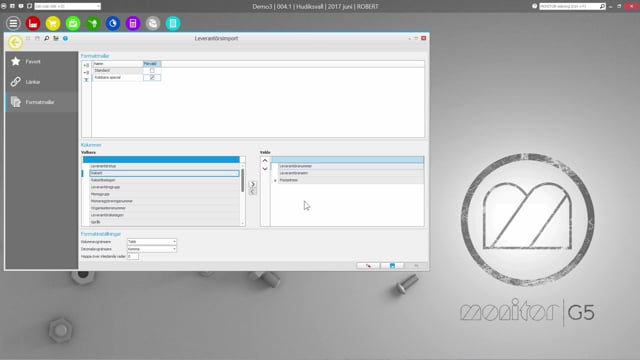Click the filter icon beside Formatmallar table
This screenshot has height=360, width=640.
tap(86, 80)
